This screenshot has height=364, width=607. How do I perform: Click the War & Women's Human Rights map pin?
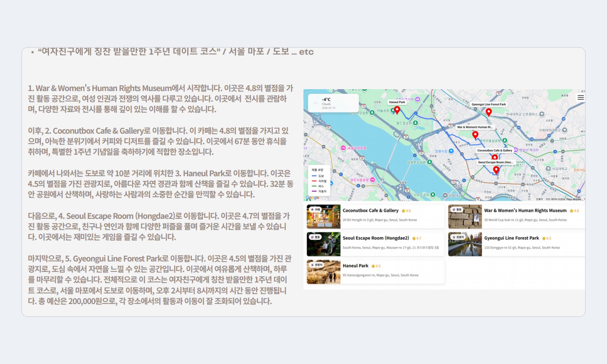pos(475,135)
